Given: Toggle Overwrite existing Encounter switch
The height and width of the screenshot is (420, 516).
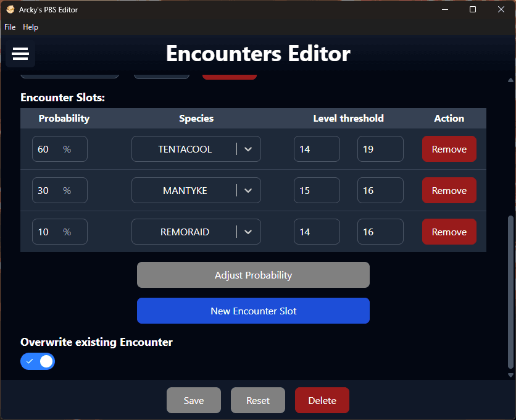Looking at the screenshot, I should click(x=38, y=361).
